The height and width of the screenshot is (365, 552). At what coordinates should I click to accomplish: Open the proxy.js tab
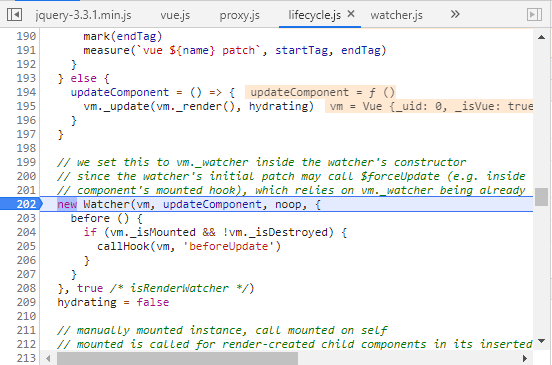coord(239,15)
